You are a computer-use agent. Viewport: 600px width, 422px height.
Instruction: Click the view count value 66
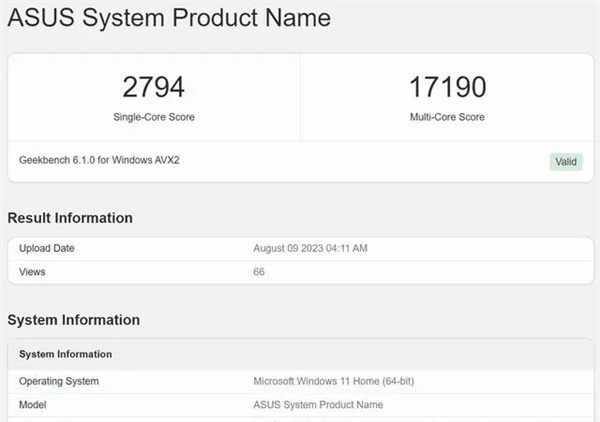260,271
